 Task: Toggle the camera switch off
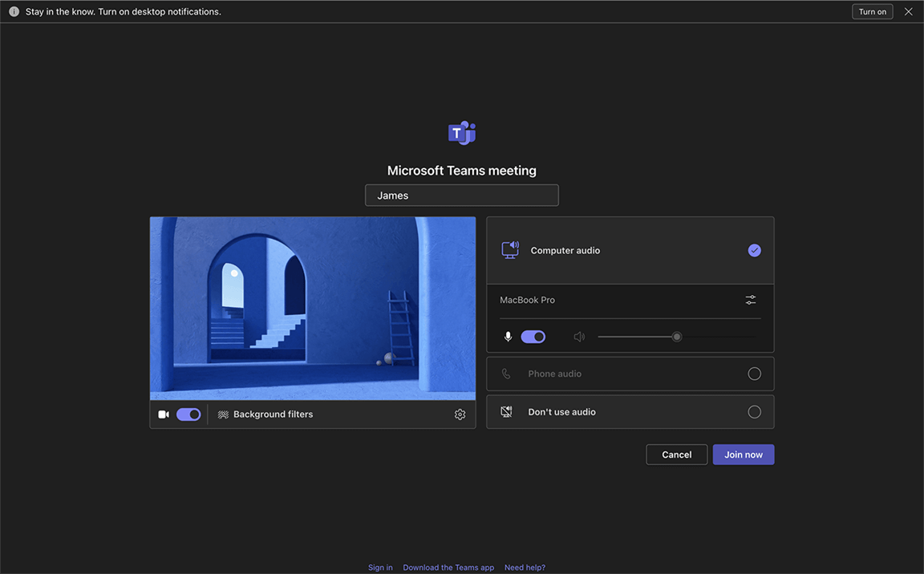188,414
